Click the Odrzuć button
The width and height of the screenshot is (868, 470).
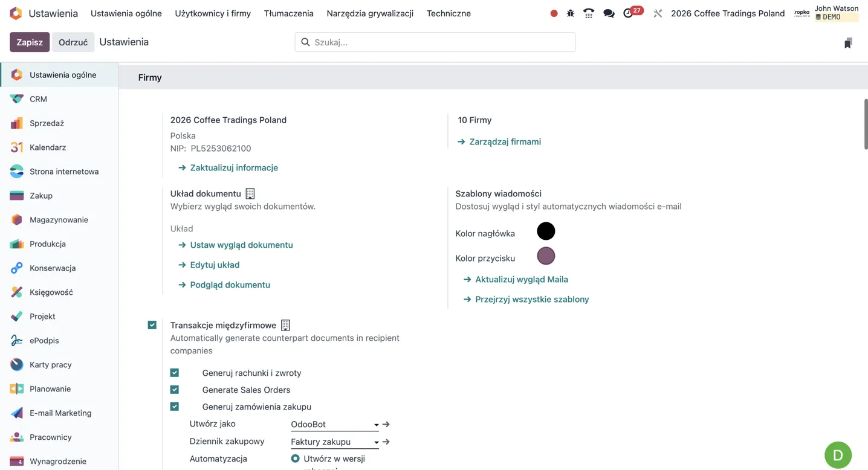[73, 42]
